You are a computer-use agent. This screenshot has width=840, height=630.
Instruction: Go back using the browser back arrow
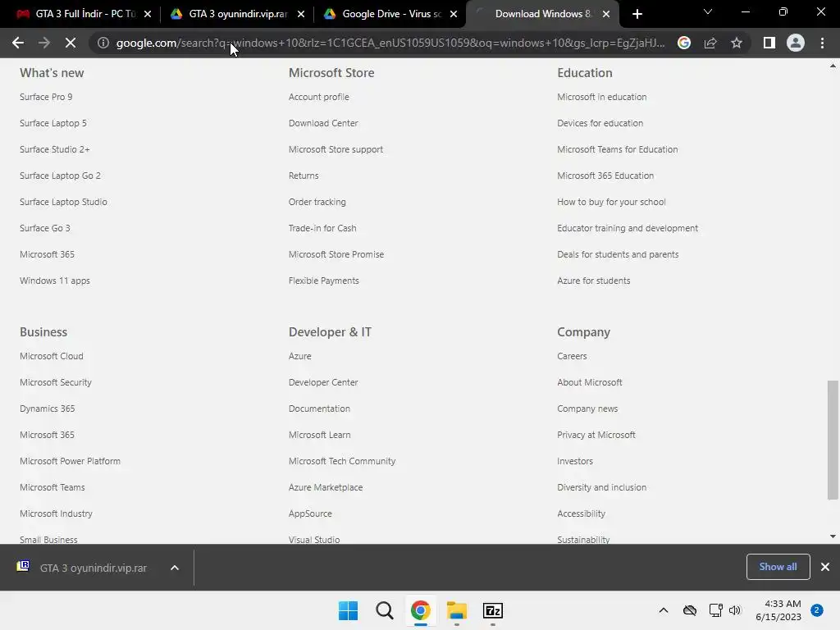(x=18, y=43)
